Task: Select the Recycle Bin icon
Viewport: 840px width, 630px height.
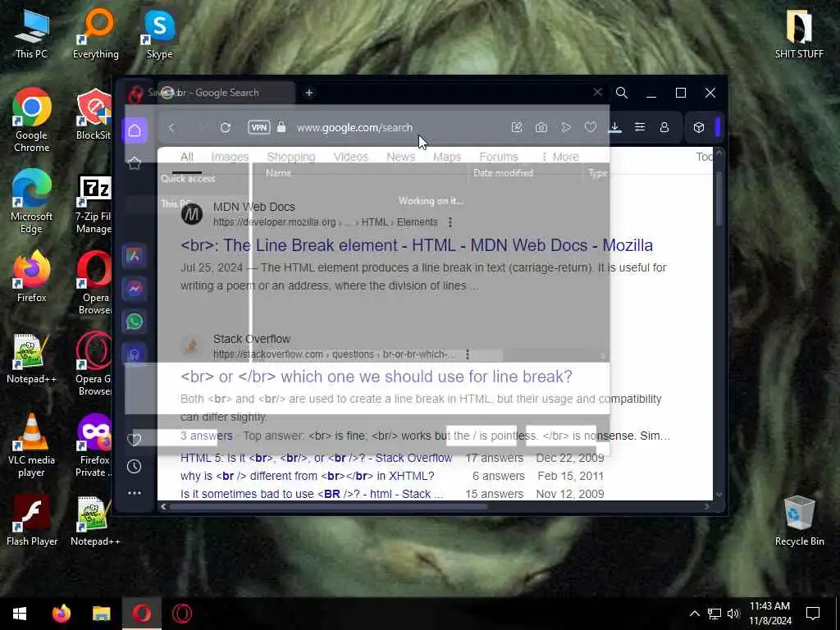Action: point(799,521)
